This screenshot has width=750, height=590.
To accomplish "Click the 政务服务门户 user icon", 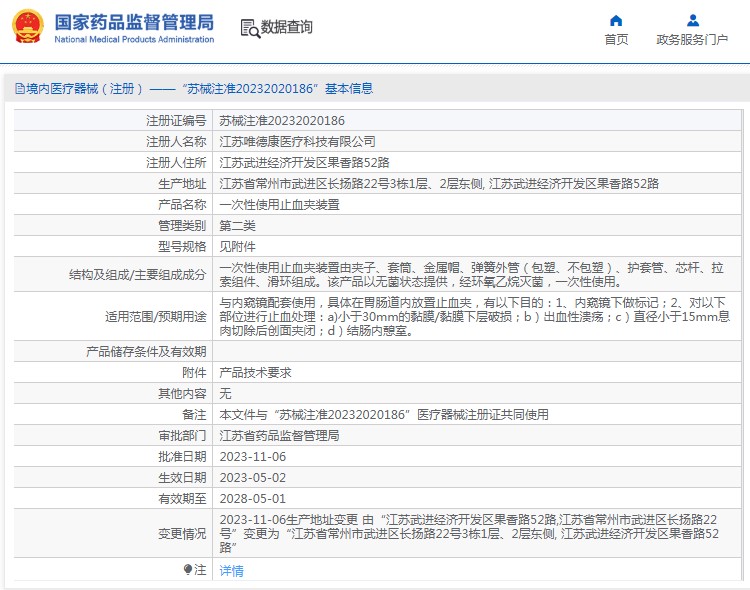I will click(x=693, y=21).
